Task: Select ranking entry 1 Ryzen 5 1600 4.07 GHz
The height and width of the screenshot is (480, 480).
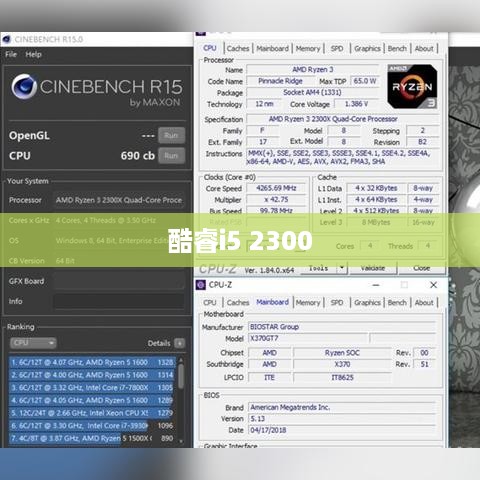Action: tap(92, 362)
